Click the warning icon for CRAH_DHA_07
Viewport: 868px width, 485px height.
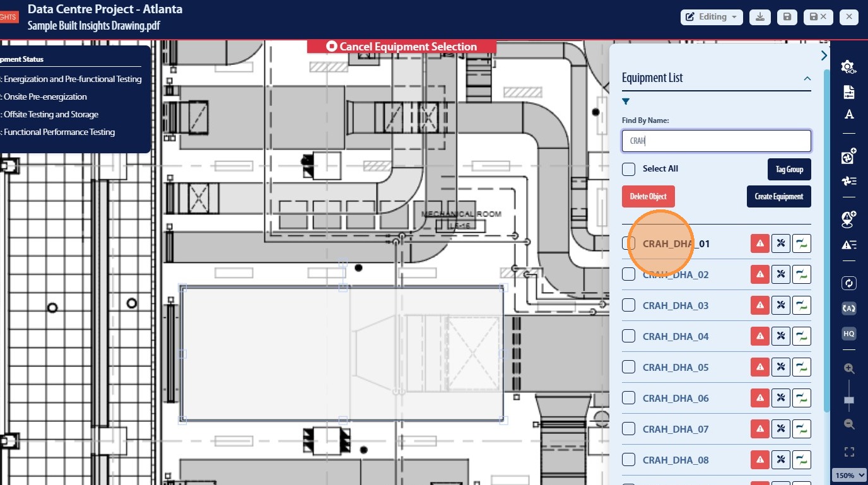760,429
